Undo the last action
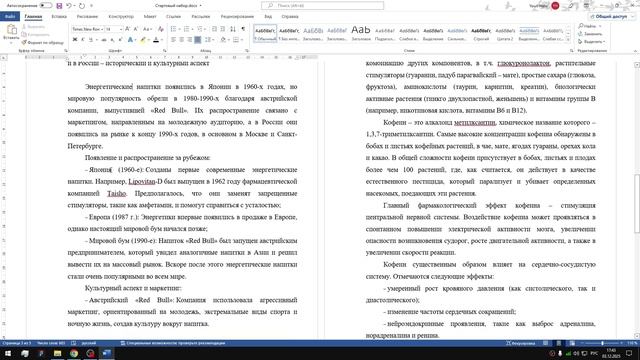 tap(69, 6)
